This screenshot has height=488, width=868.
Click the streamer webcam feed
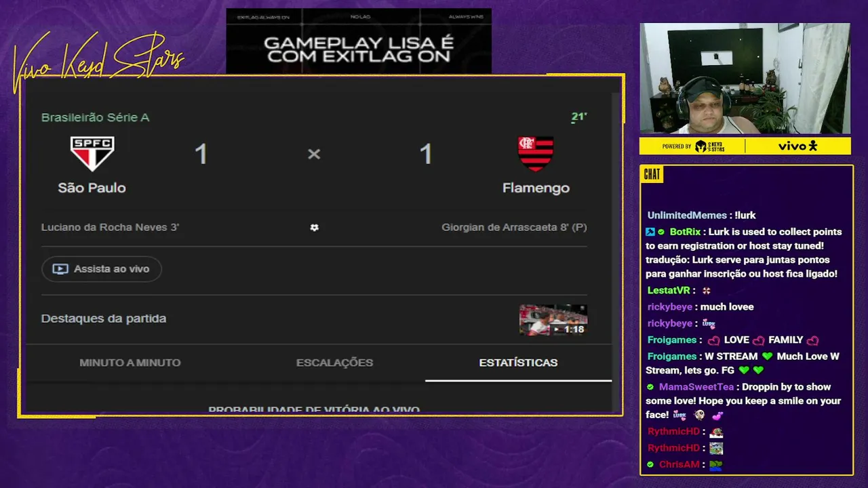tap(745, 79)
